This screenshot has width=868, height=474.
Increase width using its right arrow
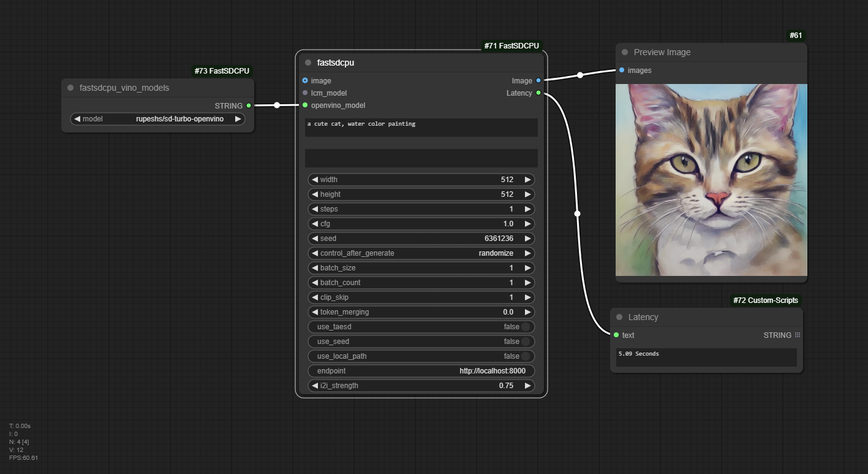click(527, 179)
